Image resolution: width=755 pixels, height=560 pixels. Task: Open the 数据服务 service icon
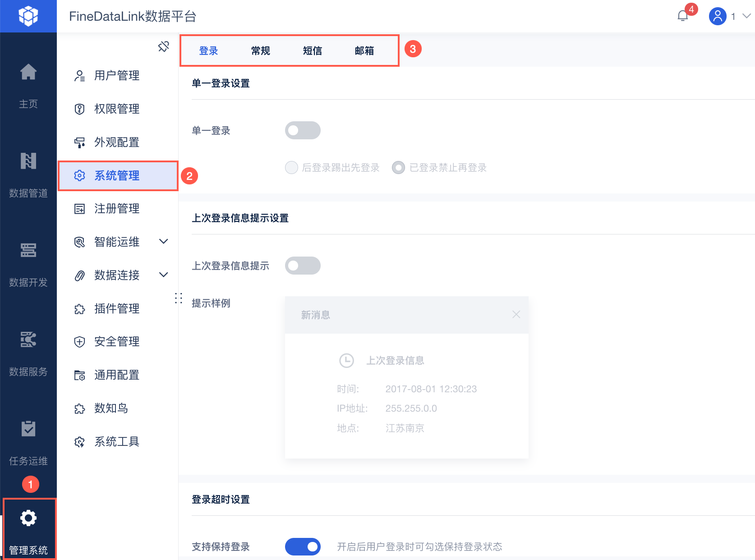click(x=28, y=339)
